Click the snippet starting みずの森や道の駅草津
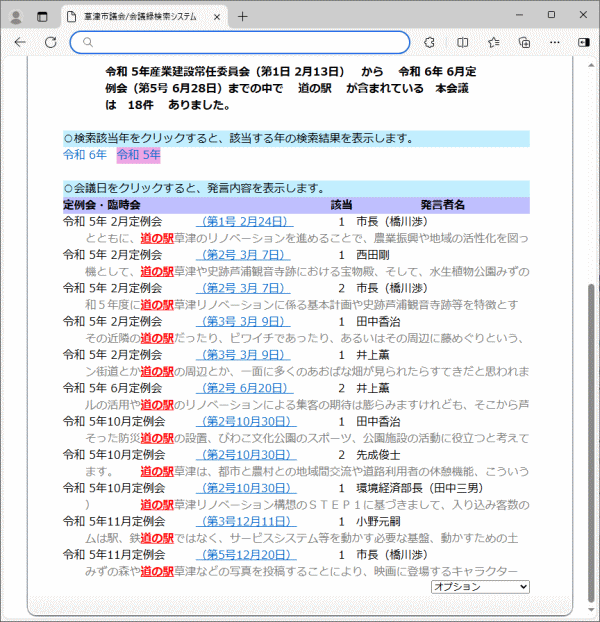600x622 pixels. click(301, 571)
